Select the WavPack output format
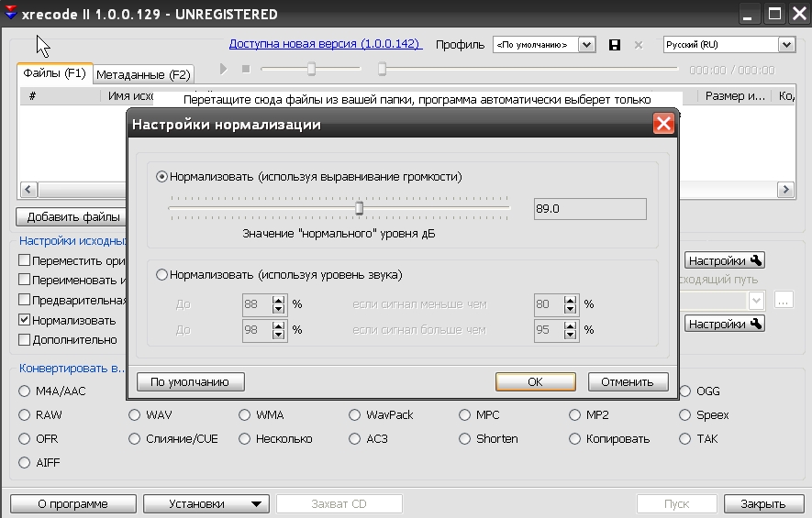The height and width of the screenshot is (518, 812). coord(354,414)
